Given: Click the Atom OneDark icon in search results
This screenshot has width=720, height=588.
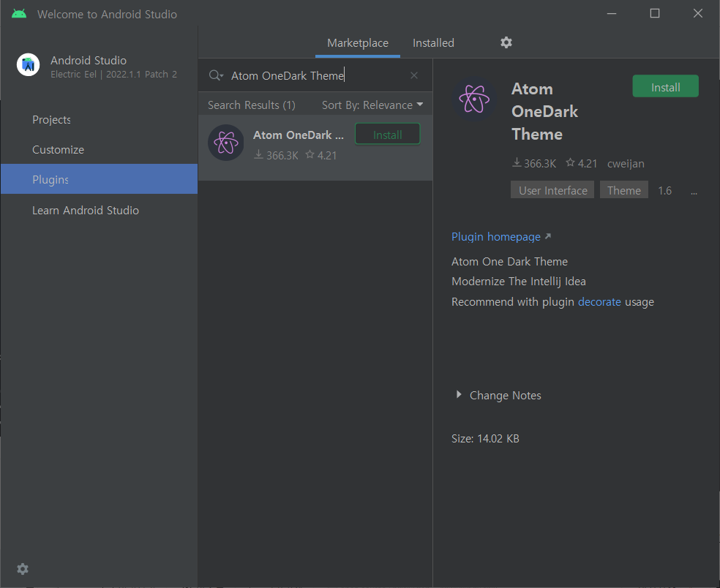Looking at the screenshot, I should [225, 143].
